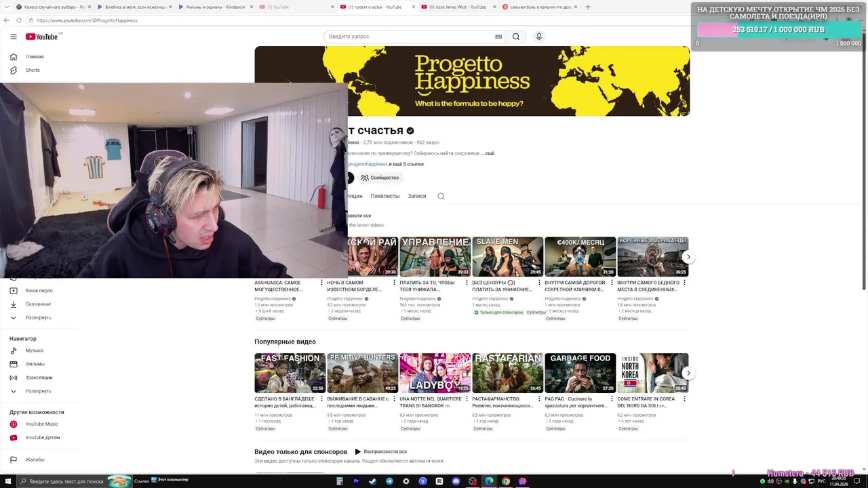Open Steam from the taskbar

pos(372,481)
